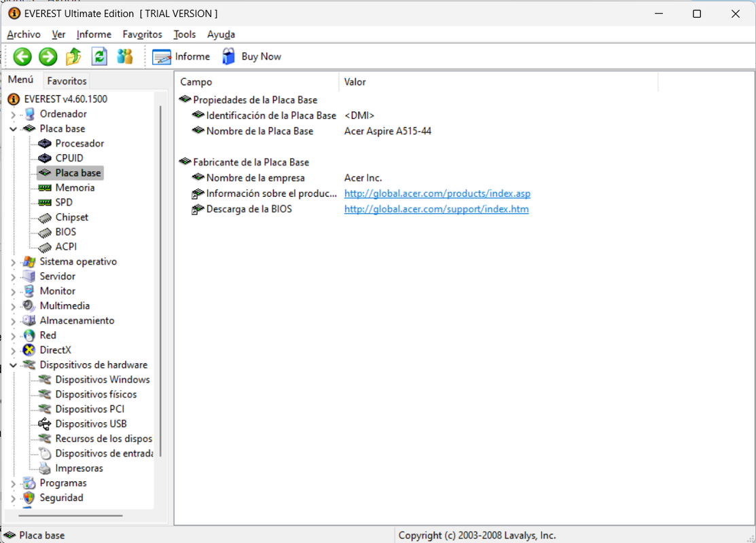This screenshot has width=756, height=543.
Task: Select Procesador in the tree
Action: pyautogui.click(x=79, y=144)
